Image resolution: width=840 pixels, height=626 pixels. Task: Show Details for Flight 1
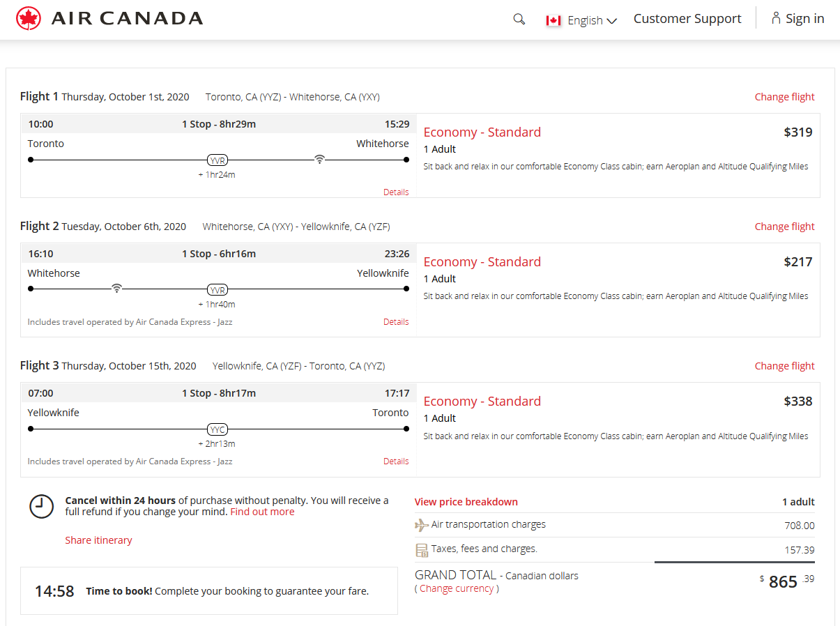[x=396, y=192]
